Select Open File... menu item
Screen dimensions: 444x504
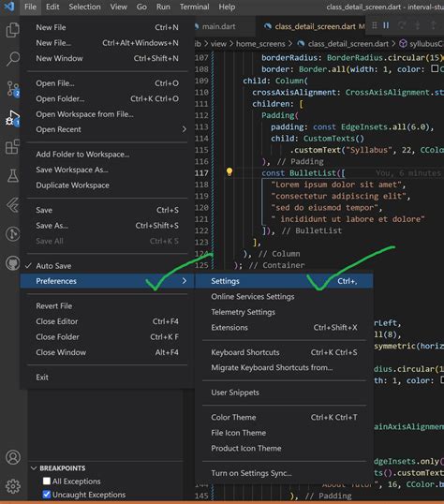point(108,83)
